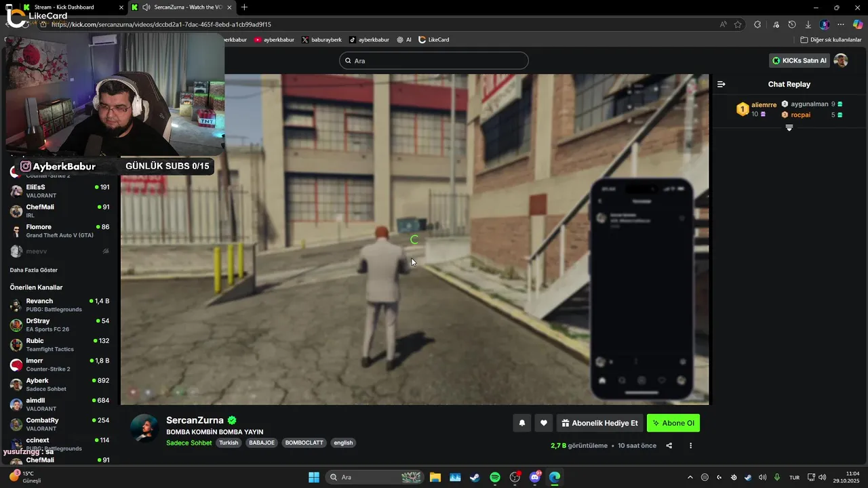Open the browser downloads icon
The width and height of the screenshot is (868, 488).
click(x=808, y=24)
